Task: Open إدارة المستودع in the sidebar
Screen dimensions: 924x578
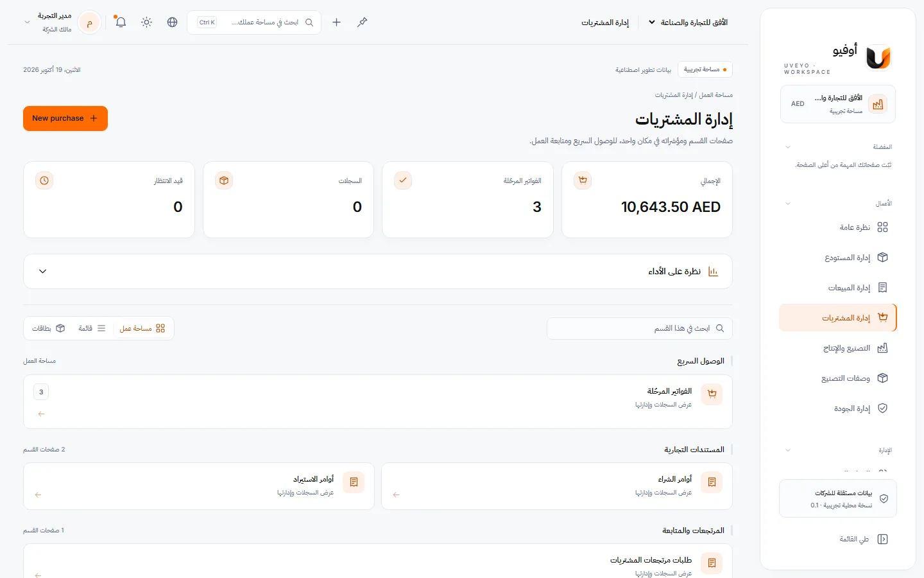Action: [838, 258]
